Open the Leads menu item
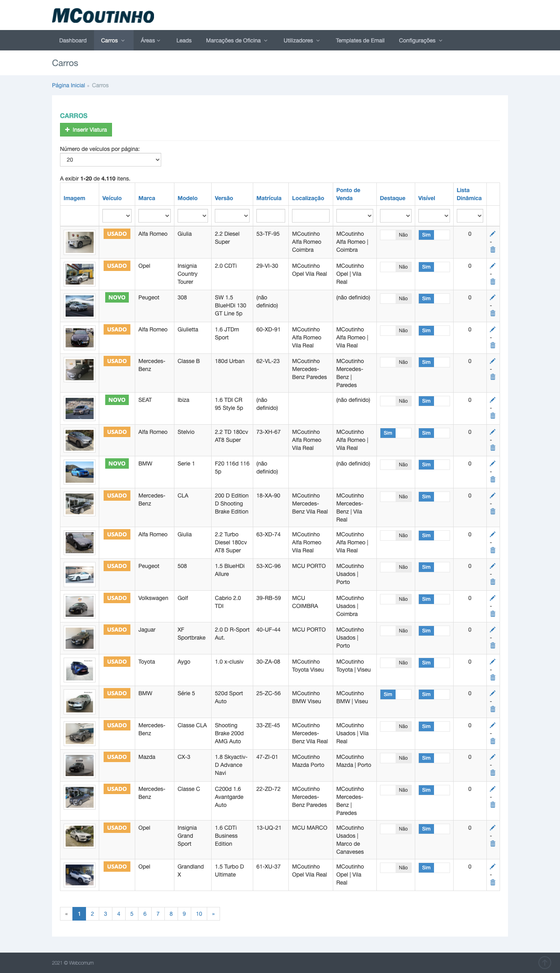Viewport: 560px width, 973px height. click(184, 40)
